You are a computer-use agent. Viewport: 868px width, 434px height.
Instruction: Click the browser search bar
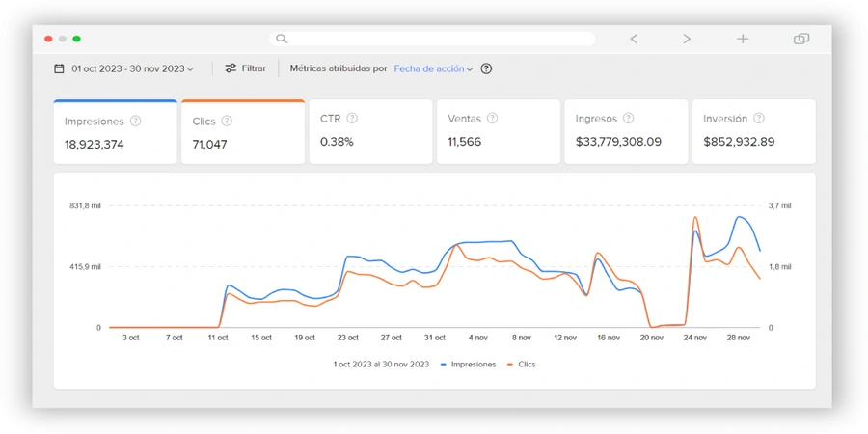click(x=432, y=39)
